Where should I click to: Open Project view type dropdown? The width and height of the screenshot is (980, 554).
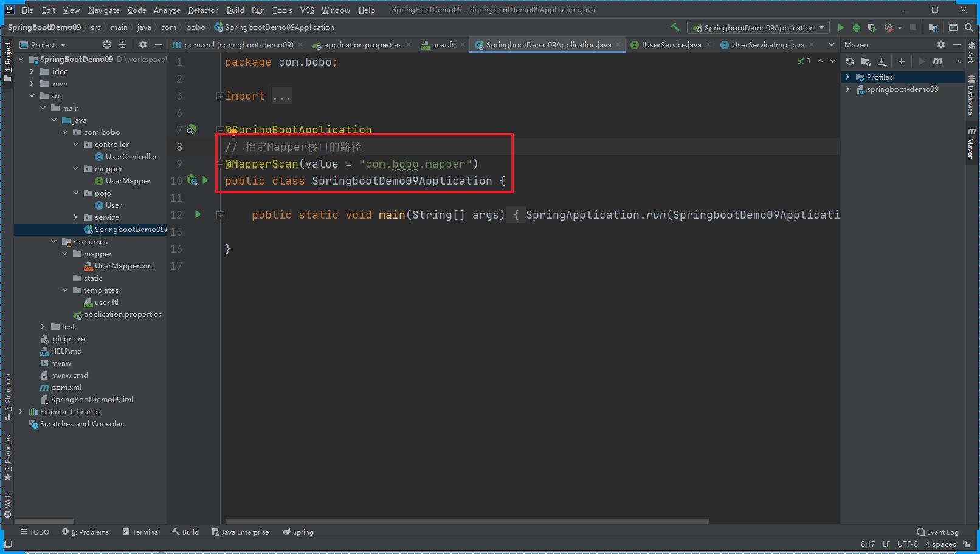click(x=43, y=44)
